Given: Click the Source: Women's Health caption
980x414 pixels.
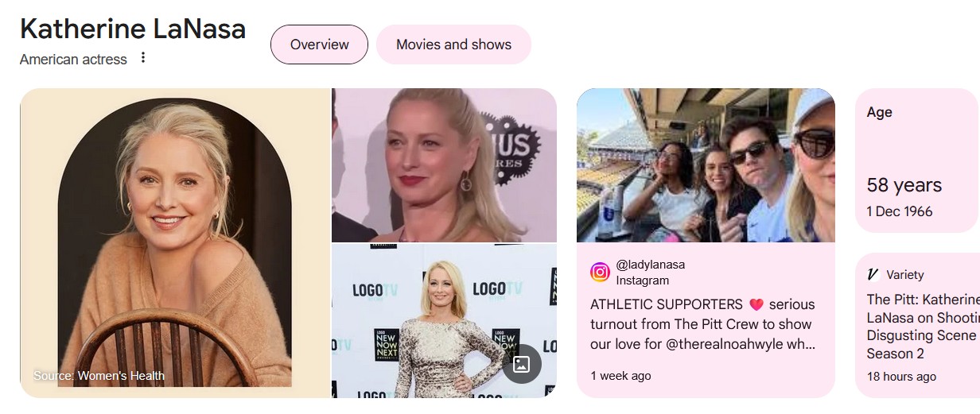Looking at the screenshot, I should pos(99,376).
